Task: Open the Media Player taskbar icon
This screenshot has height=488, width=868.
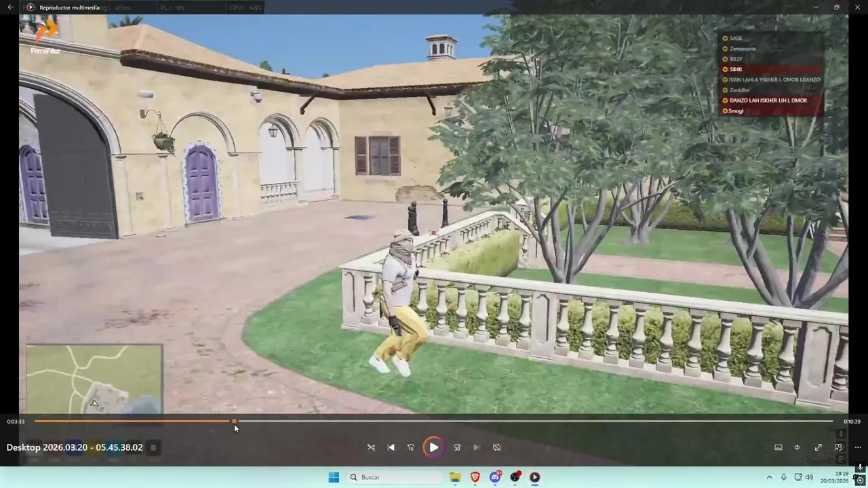Action: (534, 477)
